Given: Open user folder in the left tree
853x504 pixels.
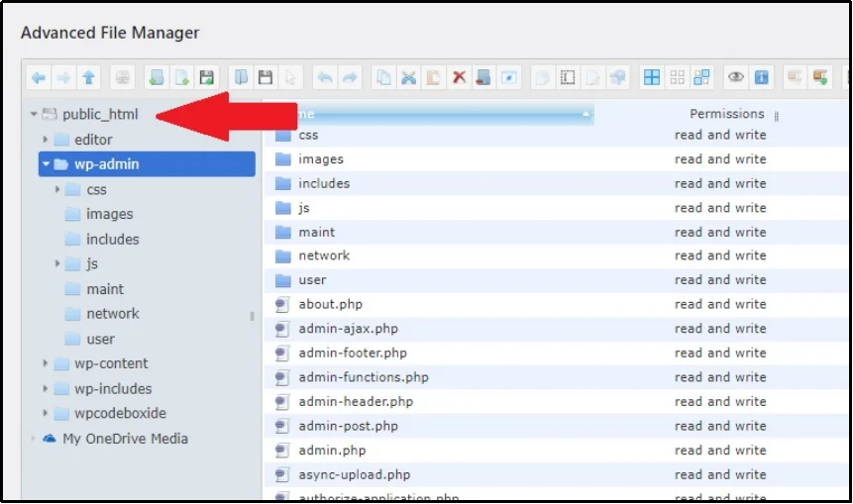Looking at the screenshot, I should point(101,339).
